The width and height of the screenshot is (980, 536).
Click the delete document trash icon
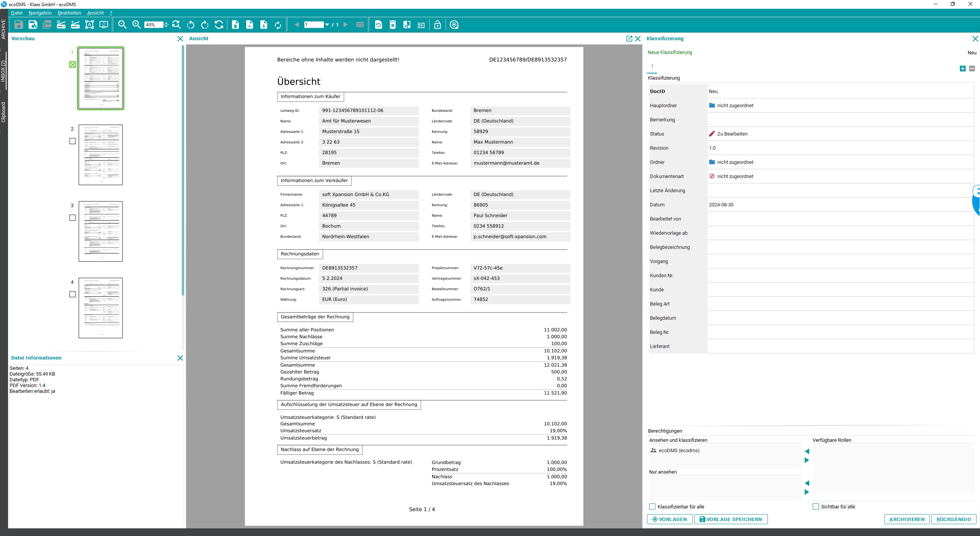393,25
